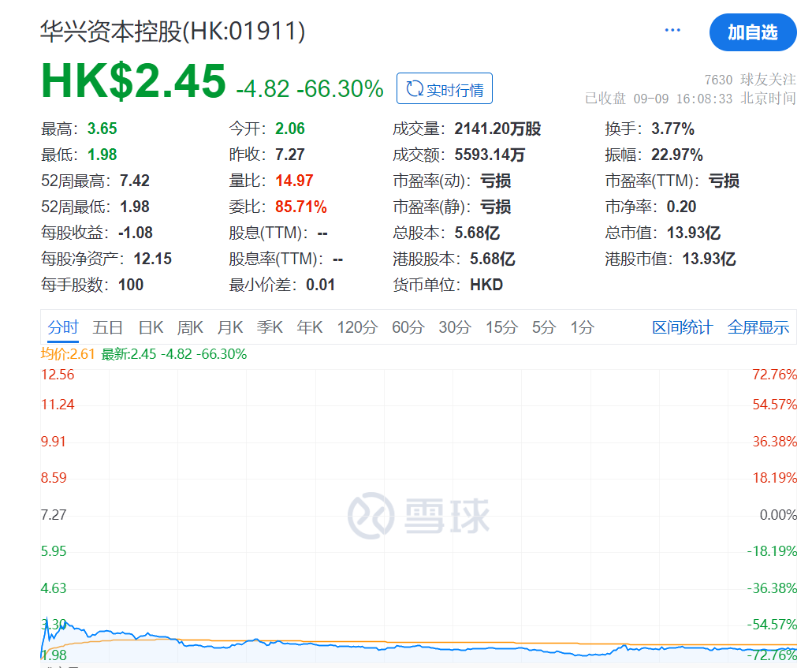
Task: Click the 72.76% percent axis label
Action: click(x=774, y=375)
